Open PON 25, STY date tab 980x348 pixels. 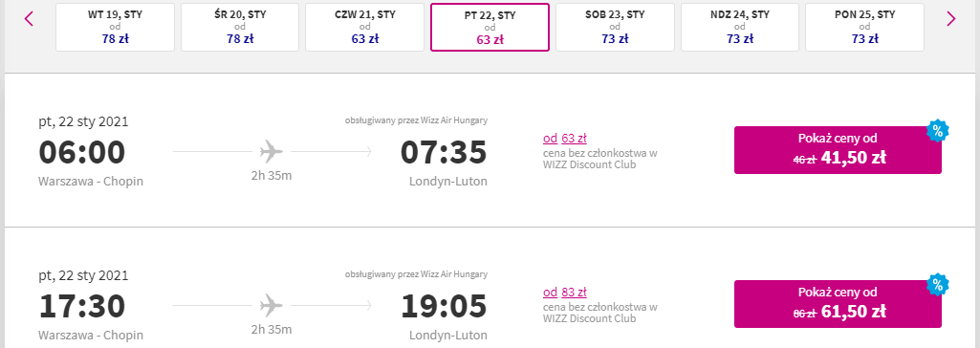[x=864, y=27]
